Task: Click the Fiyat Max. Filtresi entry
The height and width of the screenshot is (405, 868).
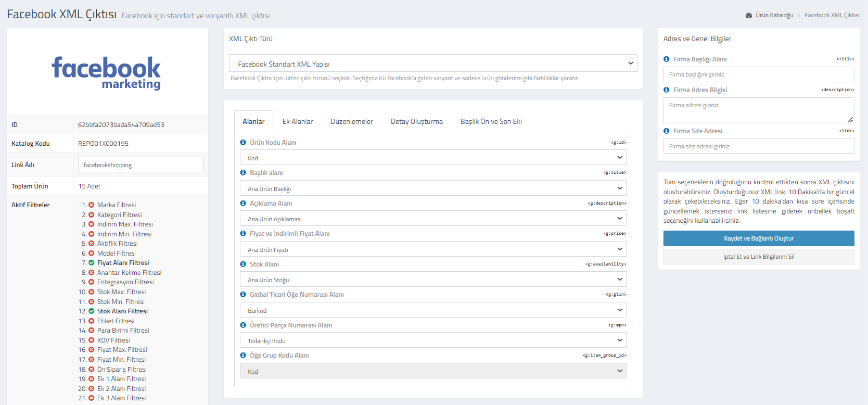Action: tap(122, 349)
